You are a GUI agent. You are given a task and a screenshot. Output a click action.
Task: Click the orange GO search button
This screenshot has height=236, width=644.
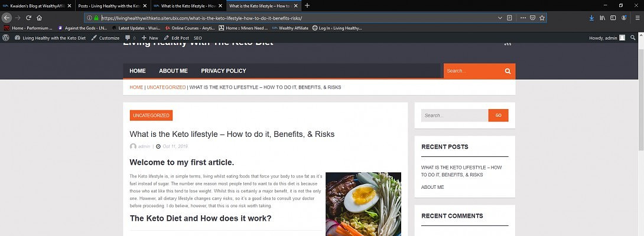(x=498, y=115)
